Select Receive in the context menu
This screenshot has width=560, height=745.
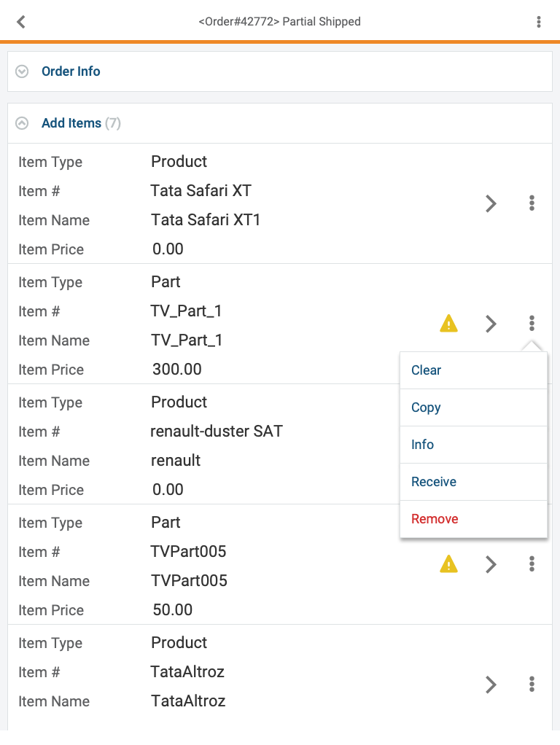pos(473,481)
